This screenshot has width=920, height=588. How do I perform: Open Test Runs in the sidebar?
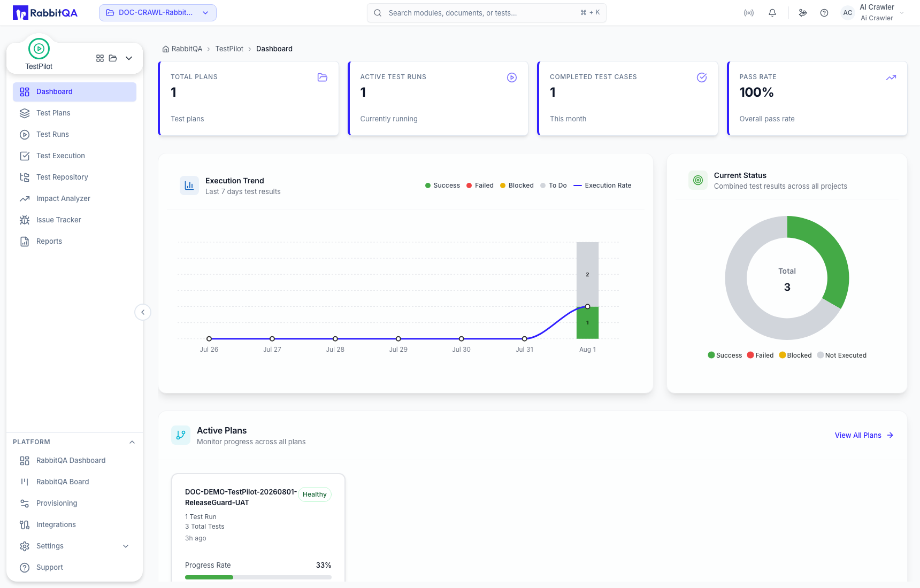74,135
